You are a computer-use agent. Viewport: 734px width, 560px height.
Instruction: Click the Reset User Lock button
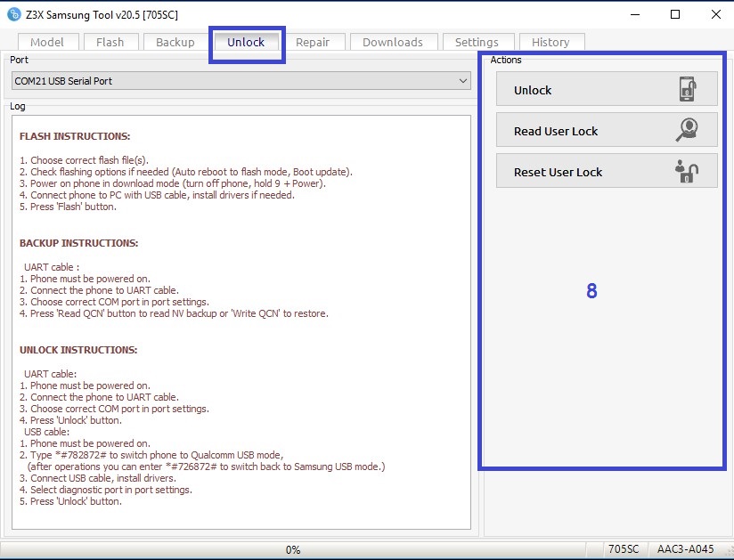[x=607, y=171]
